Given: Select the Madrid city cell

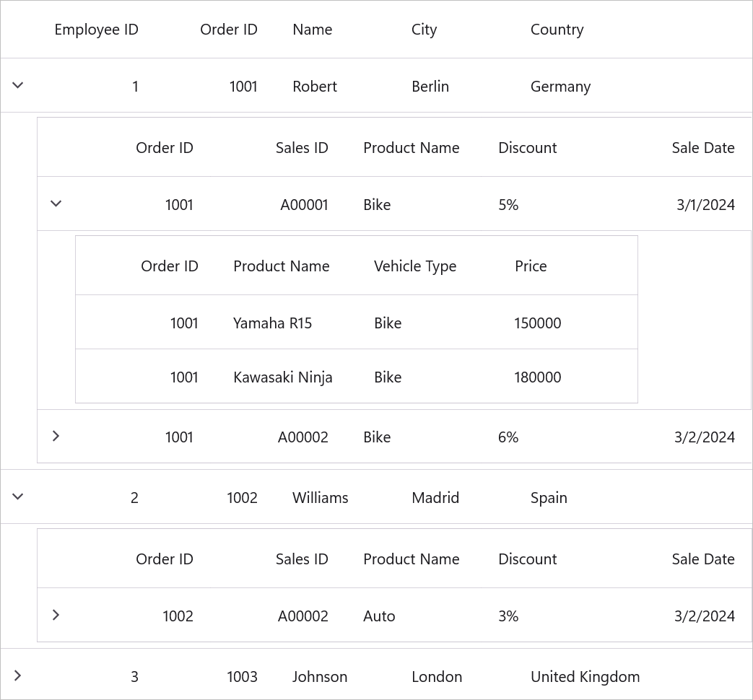Looking at the screenshot, I should point(435,498).
